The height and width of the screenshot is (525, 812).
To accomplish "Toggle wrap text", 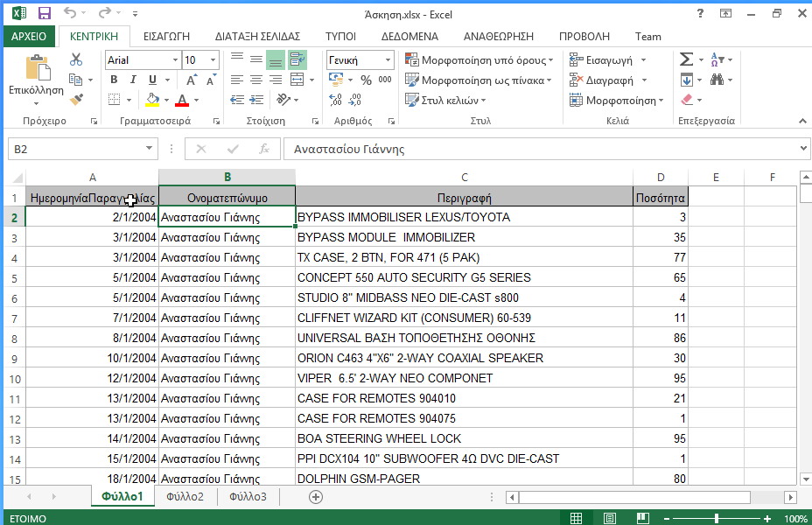I will point(297,59).
